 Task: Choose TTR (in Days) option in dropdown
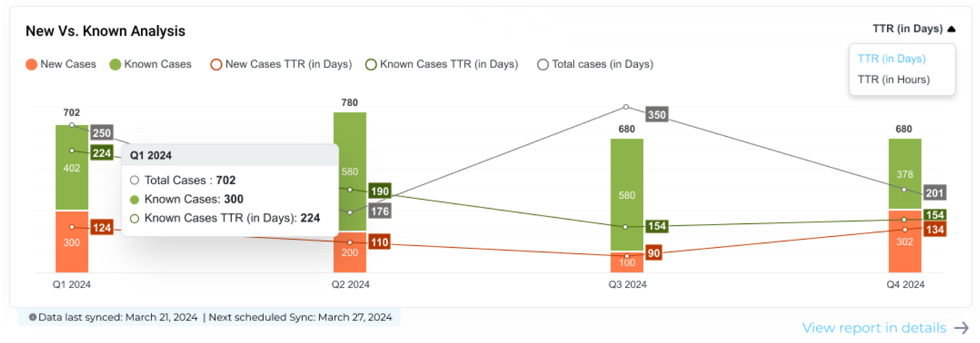(x=892, y=58)
